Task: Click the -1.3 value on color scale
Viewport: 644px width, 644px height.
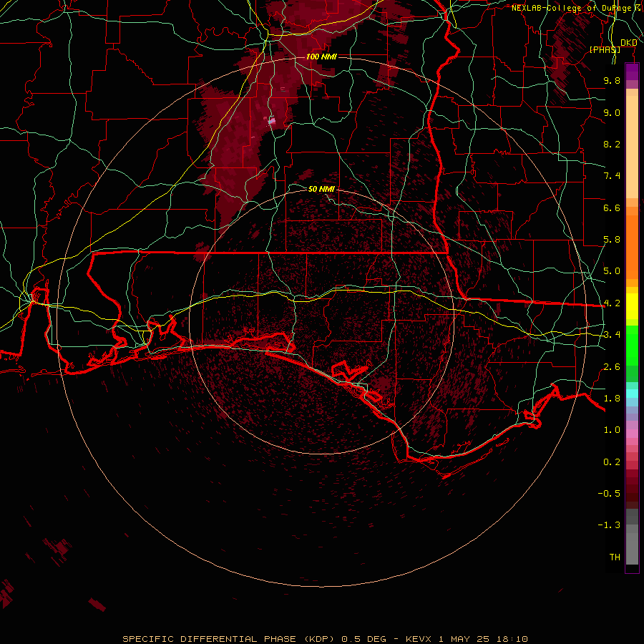Action: (609, 525)
